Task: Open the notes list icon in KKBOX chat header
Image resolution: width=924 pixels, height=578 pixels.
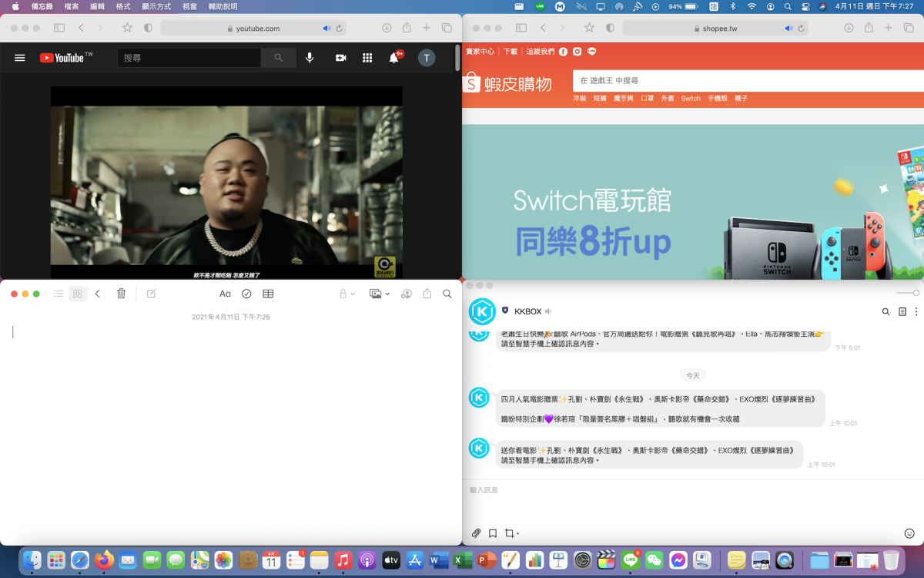Action: tap(902, 312)
